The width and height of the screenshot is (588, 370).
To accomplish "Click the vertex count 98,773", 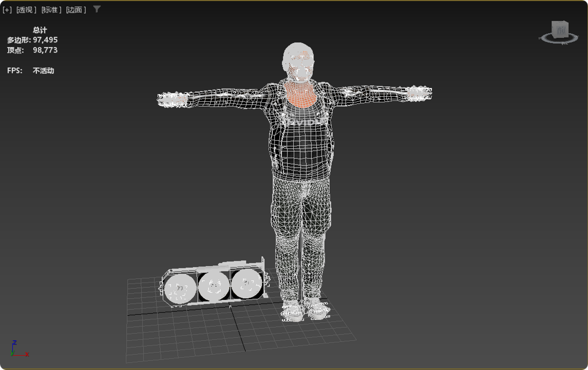I will [x=45, y=50].
